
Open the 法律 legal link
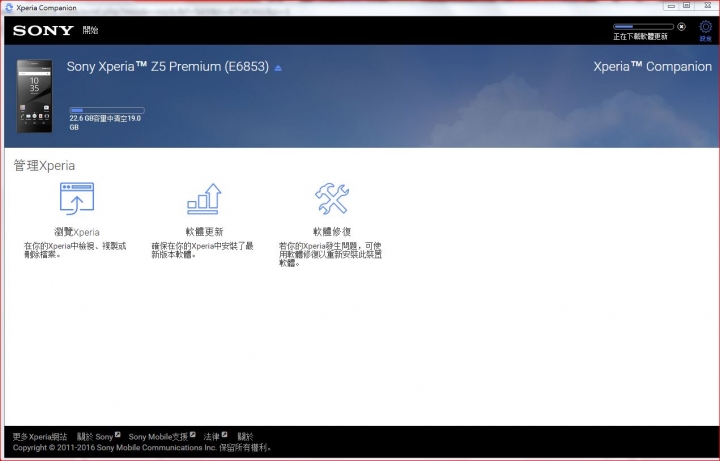click(212, 437)
